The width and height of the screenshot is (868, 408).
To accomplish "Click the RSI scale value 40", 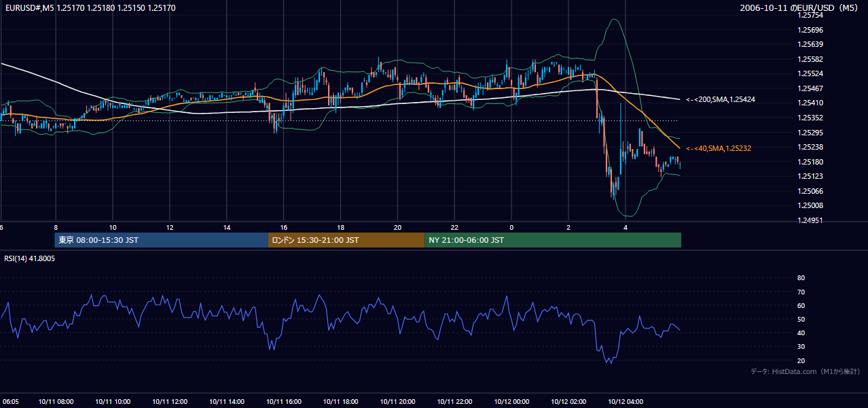I will click(801, 333).
